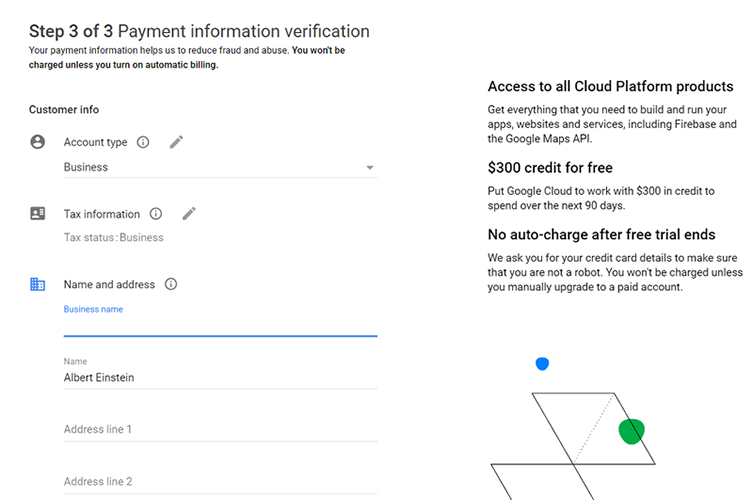The height and width of the screenshot is (500, 753).
Task: Edit Account type with pencil icon
Action: (x=176, y=142)
